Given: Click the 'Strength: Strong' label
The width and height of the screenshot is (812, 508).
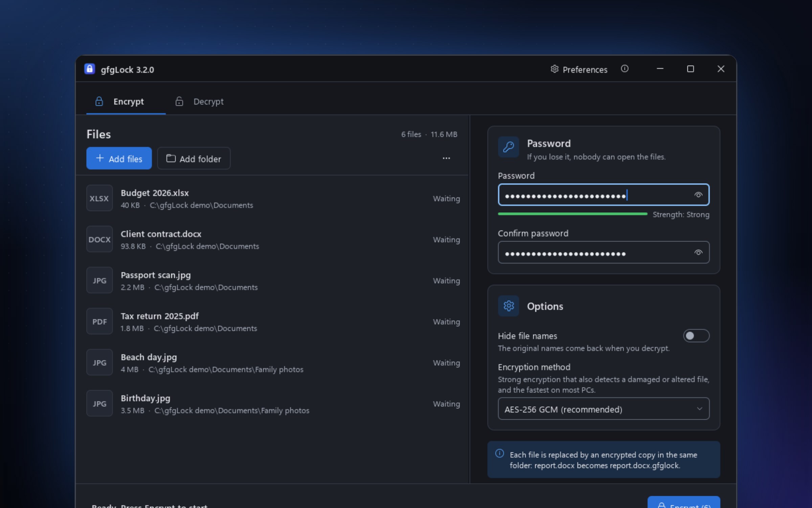Looking at the screenshot, I should point(681,214).
